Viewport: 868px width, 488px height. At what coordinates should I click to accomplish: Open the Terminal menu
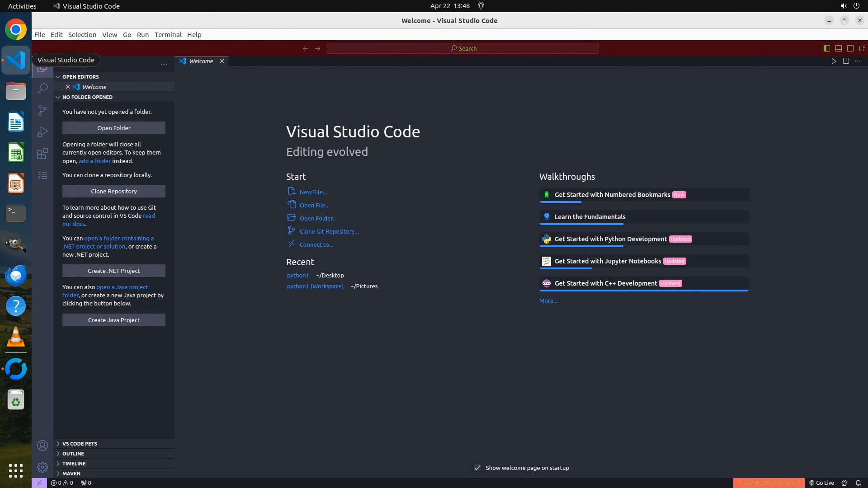click(168, 35)
